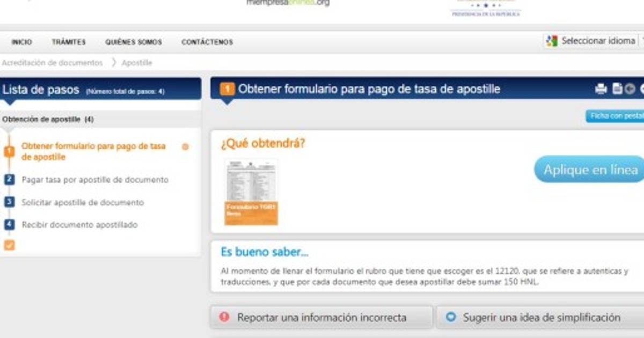The height and width of the screenshot is (338, 644).
Task: Go to QUIÉNES SOMOS page
Action: (133, 42)
